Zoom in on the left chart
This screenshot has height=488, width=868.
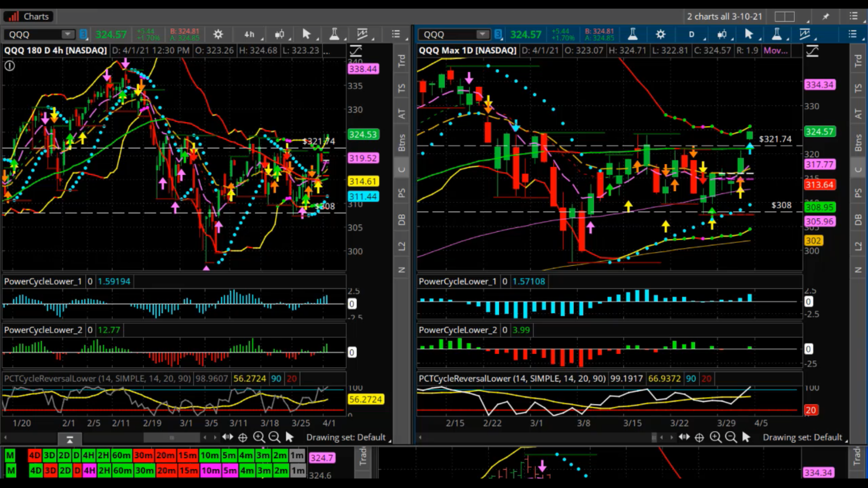pyautogui.click(x=259, y=437)
